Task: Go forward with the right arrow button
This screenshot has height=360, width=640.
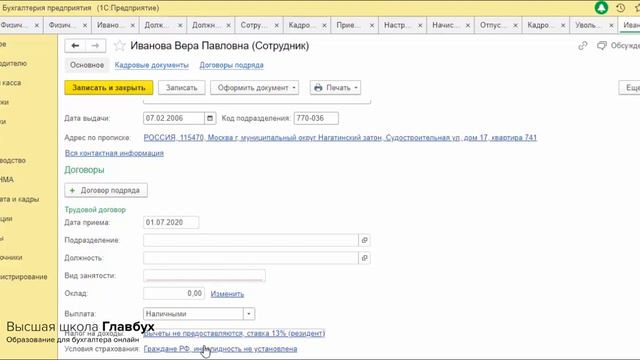Action: (x=96, y=46)
